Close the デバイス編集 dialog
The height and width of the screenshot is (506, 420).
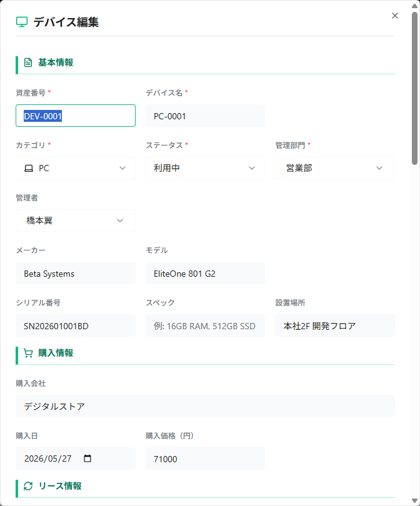[394, 16]
